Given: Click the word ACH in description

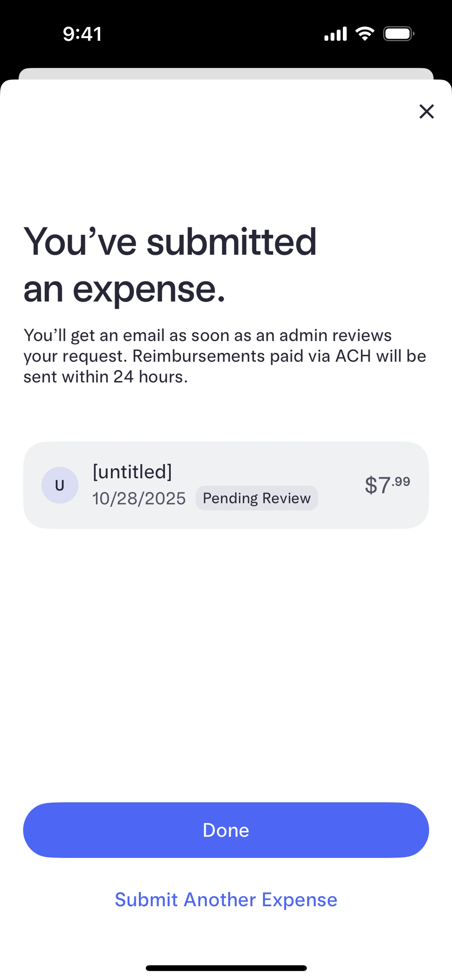Looking at the screenshot, I should (353, 356).
